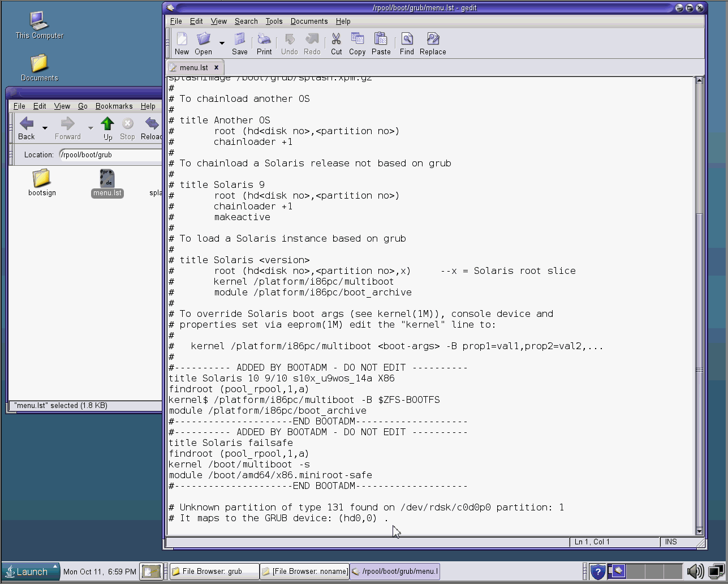This screenshot has height=584, width=728.
Task: Open the Back history dropdown arrow
Action: point(45,128)
